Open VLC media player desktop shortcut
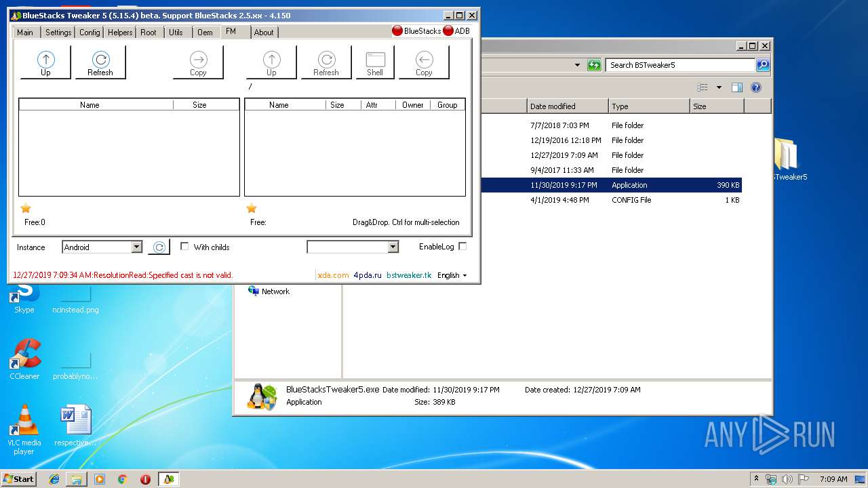 pyautogui.click(x=24, y=430)
